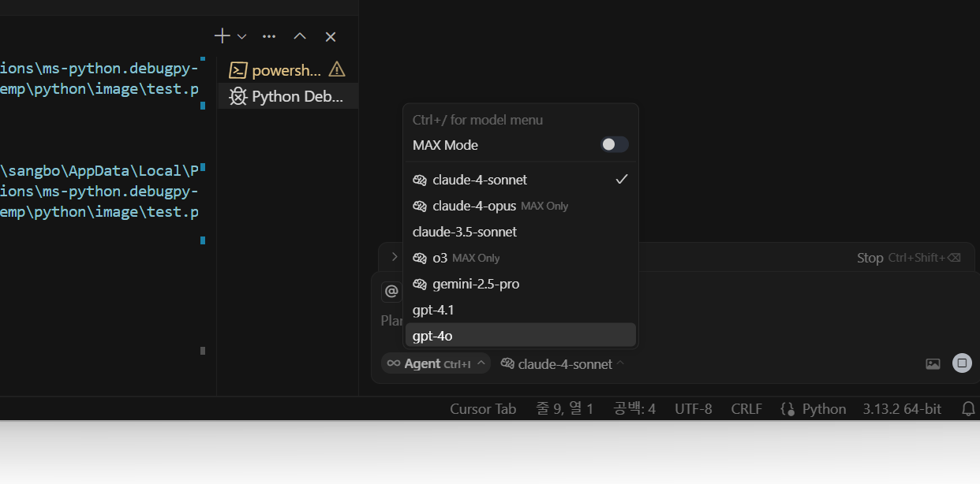980x484 pixels.
Task: Choose claude-3.5-sonnet model
Action: (521, 232)
